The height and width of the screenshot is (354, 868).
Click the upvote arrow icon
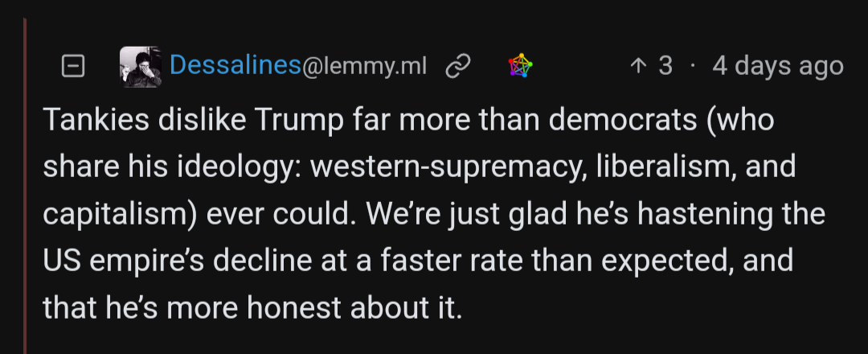[x=637, y=66]
